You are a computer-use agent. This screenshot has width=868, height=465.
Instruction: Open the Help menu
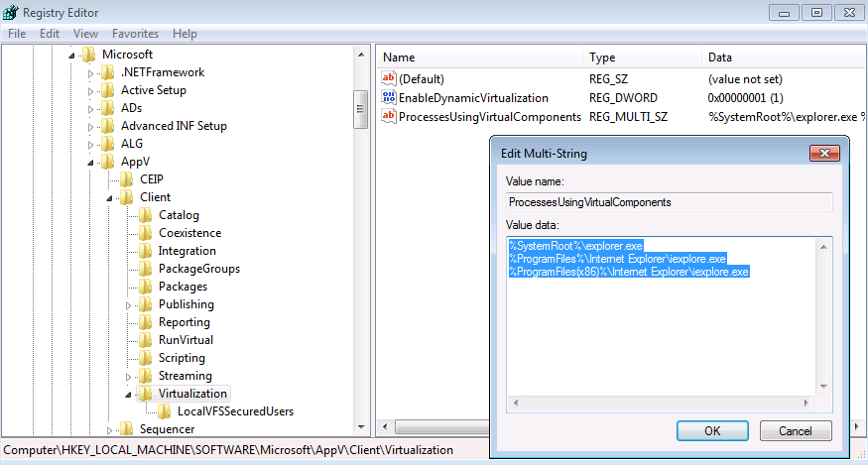tap(185, 34)
